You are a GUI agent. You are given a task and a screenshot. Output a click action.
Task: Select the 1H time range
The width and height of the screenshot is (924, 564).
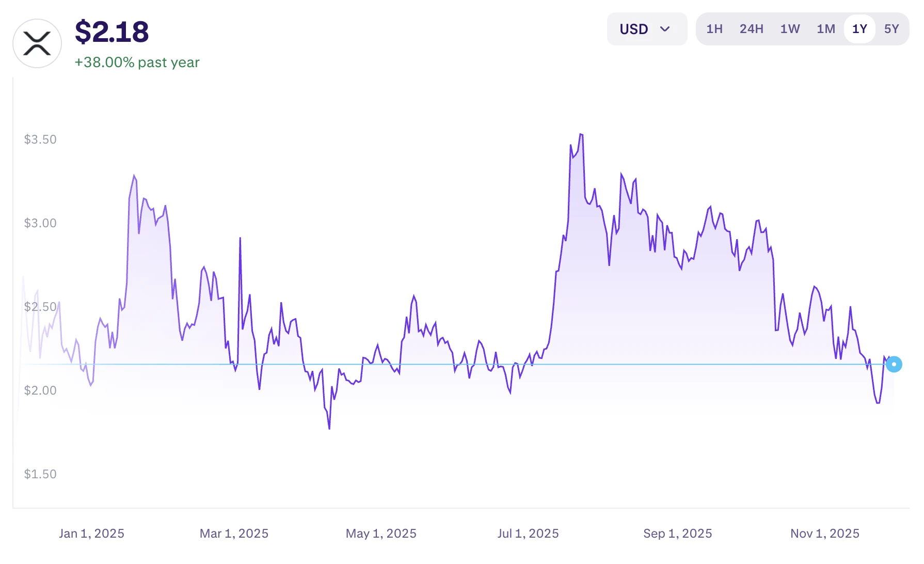714,29
